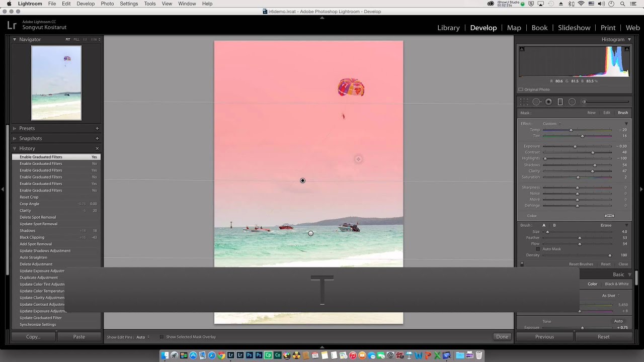Switch to the Library module
The image size is (644, 362).
coord(448,28)
